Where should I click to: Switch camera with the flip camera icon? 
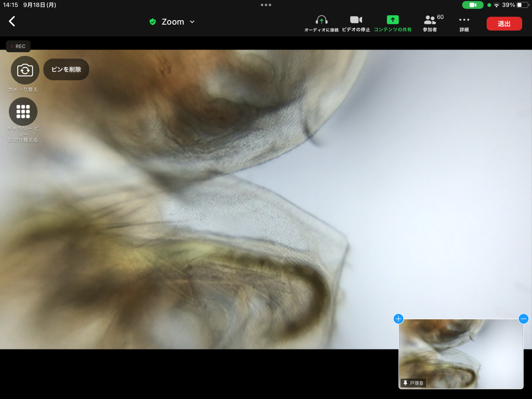[25, 70]
